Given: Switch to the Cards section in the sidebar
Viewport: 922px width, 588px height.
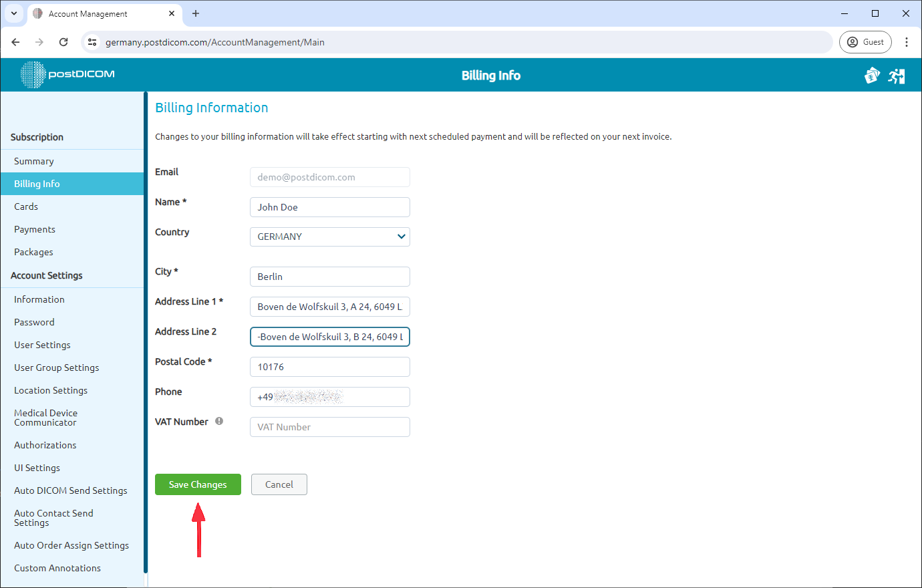Looking at the screenshot, I should click(x=25, y=206).
